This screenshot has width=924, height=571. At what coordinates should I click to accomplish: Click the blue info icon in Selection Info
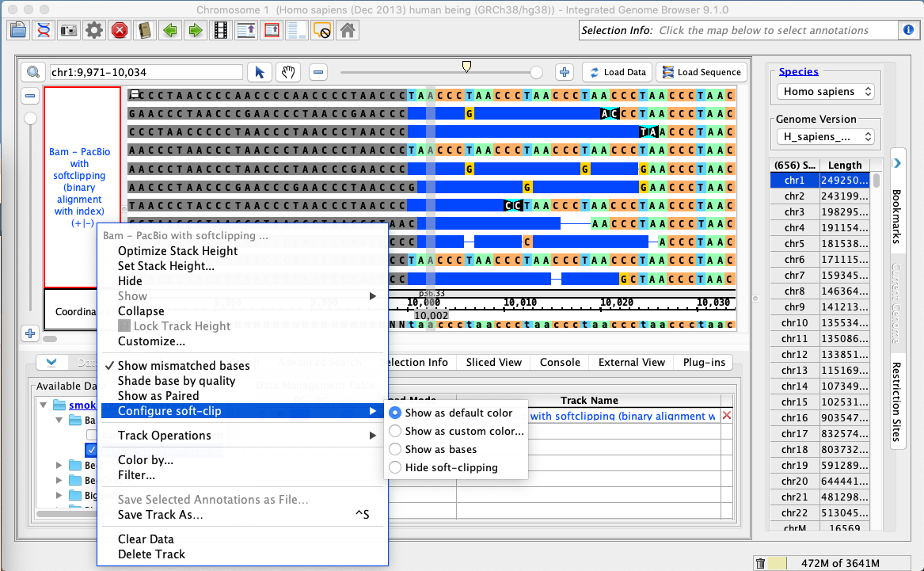coord(909,30)
